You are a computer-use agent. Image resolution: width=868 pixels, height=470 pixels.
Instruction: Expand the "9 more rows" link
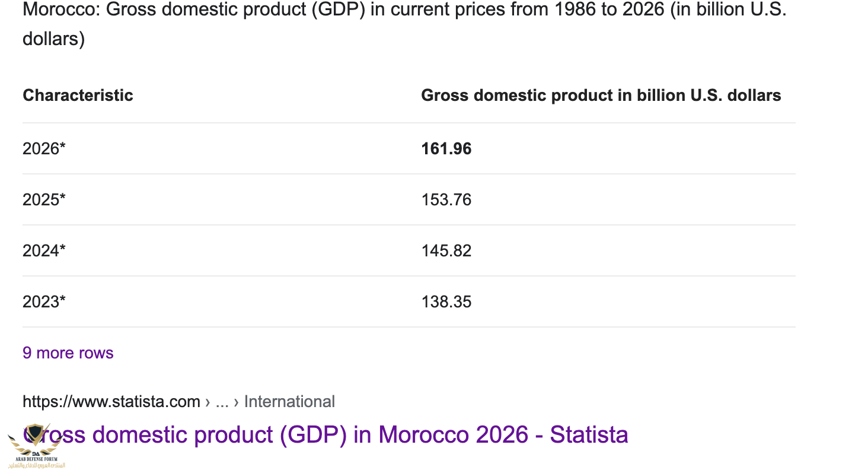click(x=68, y=353)
